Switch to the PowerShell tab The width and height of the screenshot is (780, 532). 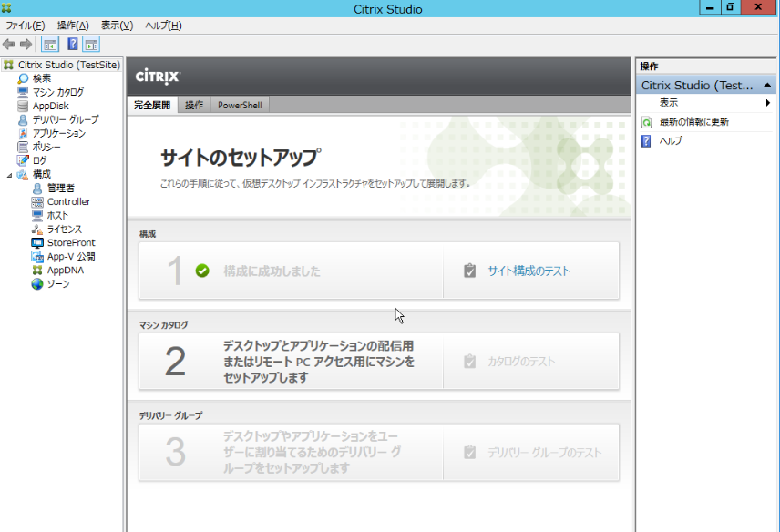coord(240,105)
